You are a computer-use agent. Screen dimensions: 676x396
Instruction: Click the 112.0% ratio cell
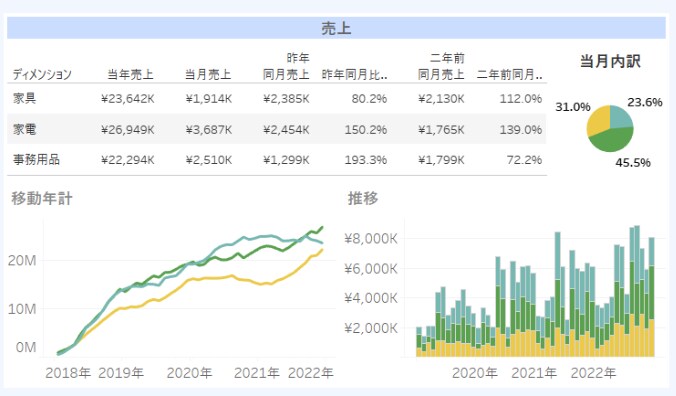(521, 99)
